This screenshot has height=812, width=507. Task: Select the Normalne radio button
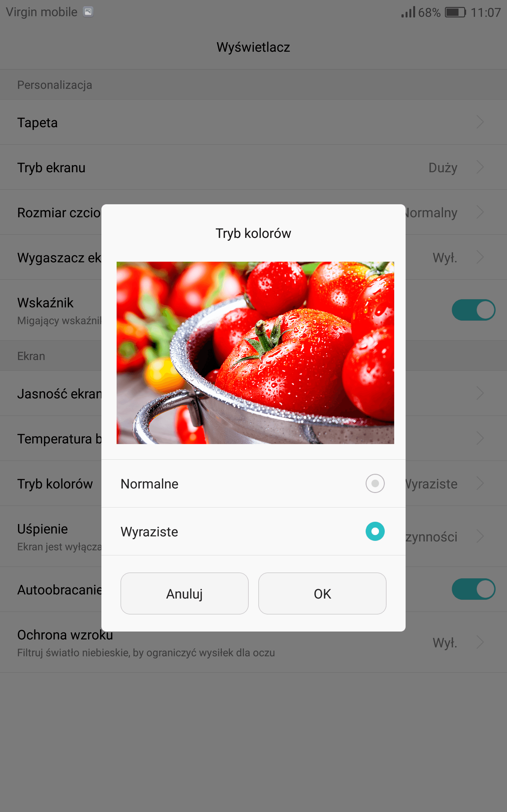(x=375, y=483)
